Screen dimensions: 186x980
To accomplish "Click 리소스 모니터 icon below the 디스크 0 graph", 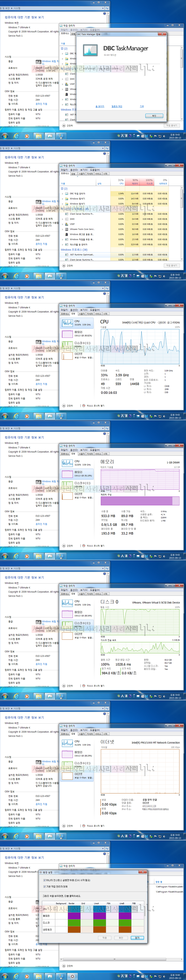I will [84, 686].
